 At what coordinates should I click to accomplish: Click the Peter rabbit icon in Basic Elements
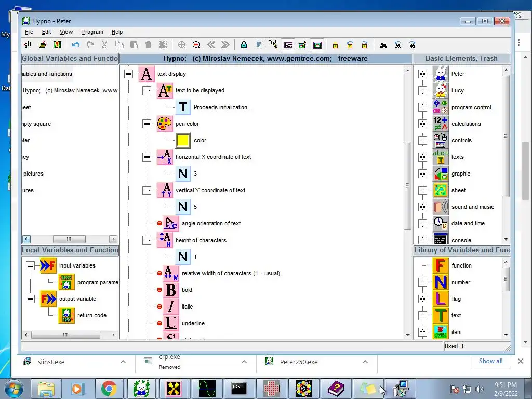click(x=441, y=74)
